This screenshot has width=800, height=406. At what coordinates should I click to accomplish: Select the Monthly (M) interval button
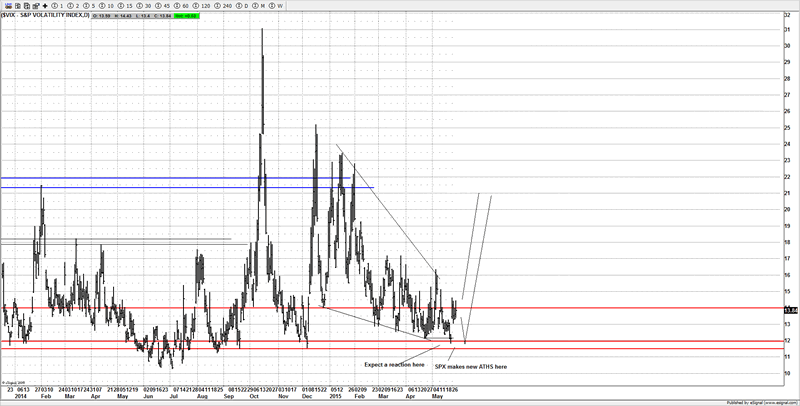pyautogui.click(x=260, y=6)
